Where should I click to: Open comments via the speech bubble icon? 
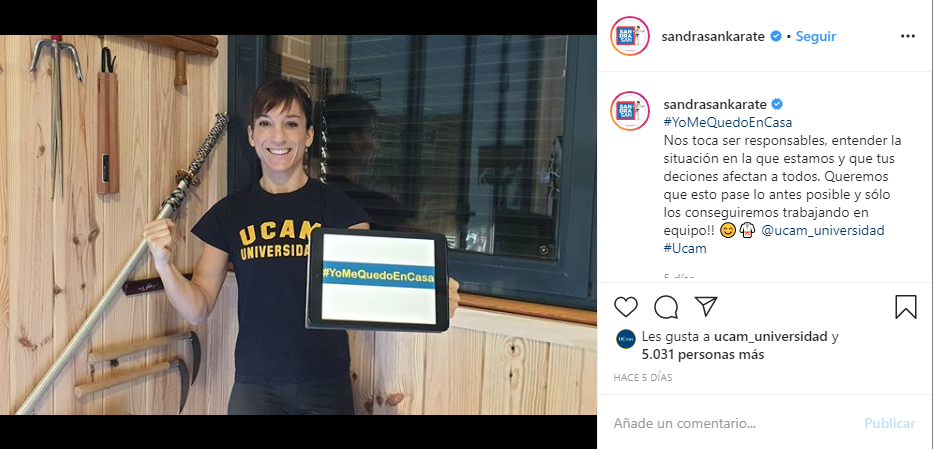pyautogui.click(x=666, y=307)
